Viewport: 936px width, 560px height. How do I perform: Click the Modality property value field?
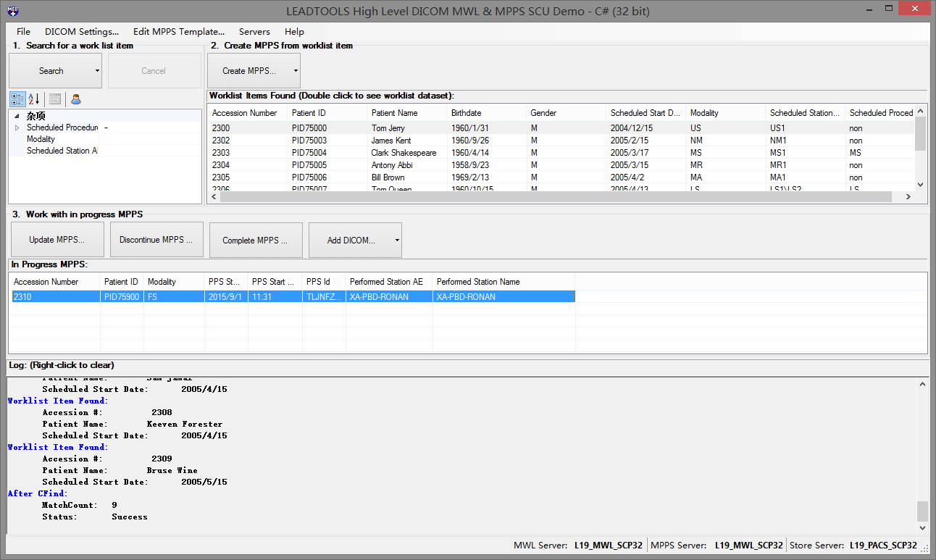[150, 139]
